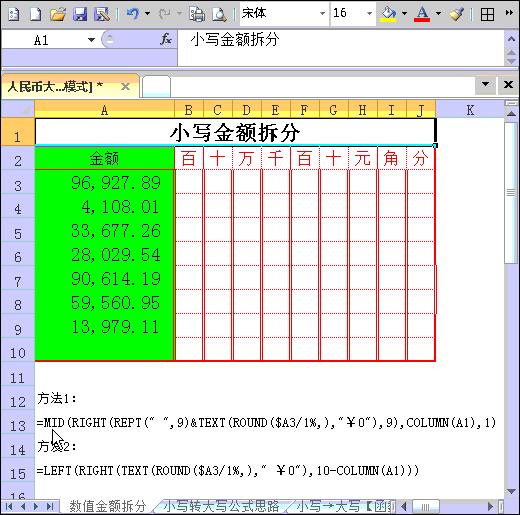Click the toolbar overflow chevron
Image resolution: width=520 pixels, height=515 pixels.
tap(509, 13)
